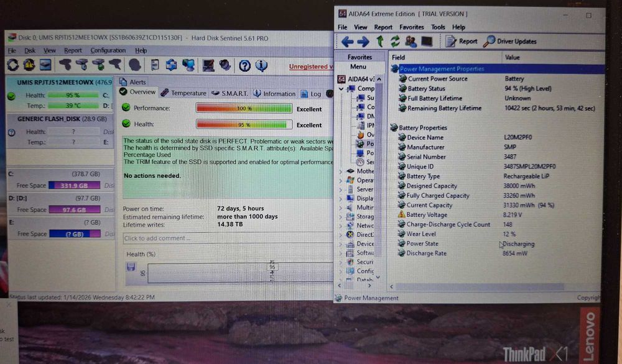
Task: Click AIDA64 horizontal scrollbar under the value list
Action: pos(479,286)
